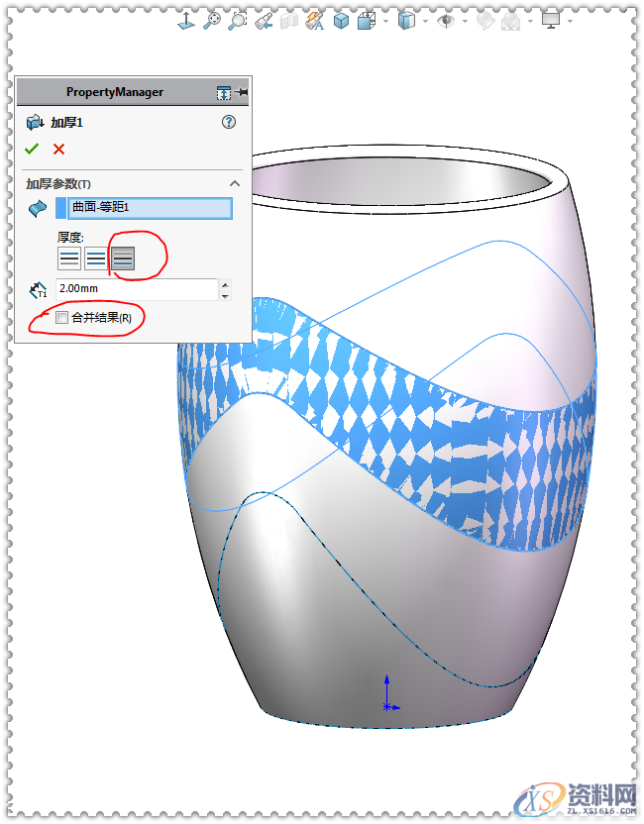
Task: Pin the PropertyManager panel
Action: [242, 92]
